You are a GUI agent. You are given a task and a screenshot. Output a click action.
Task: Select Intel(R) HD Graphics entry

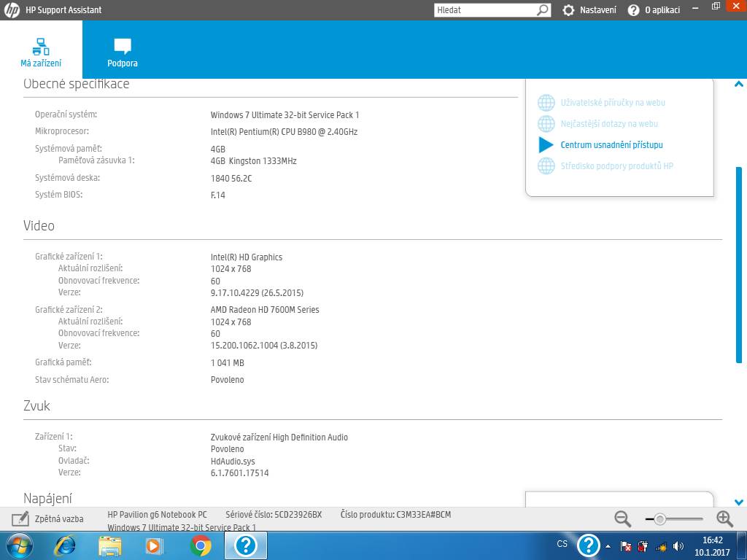coord(247,257)
